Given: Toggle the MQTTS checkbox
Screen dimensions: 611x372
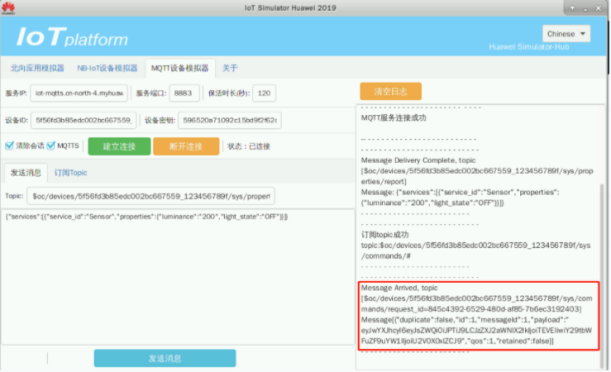Looking at the screenshot, I should click(51, 146).
